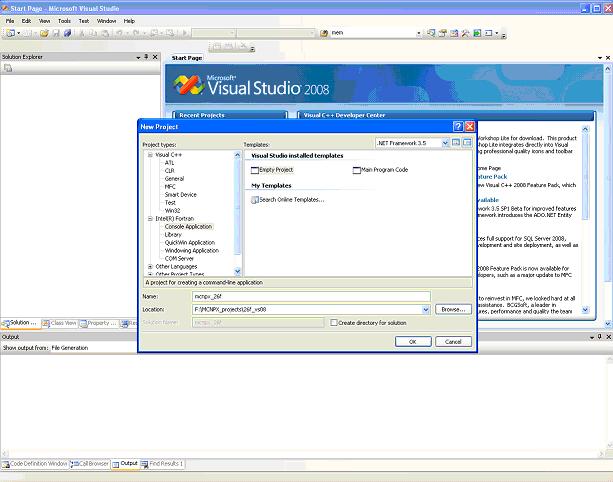The width and height of the screenshot is (613, 482).
Task: Open the Window menu
Action: (106, 21)
